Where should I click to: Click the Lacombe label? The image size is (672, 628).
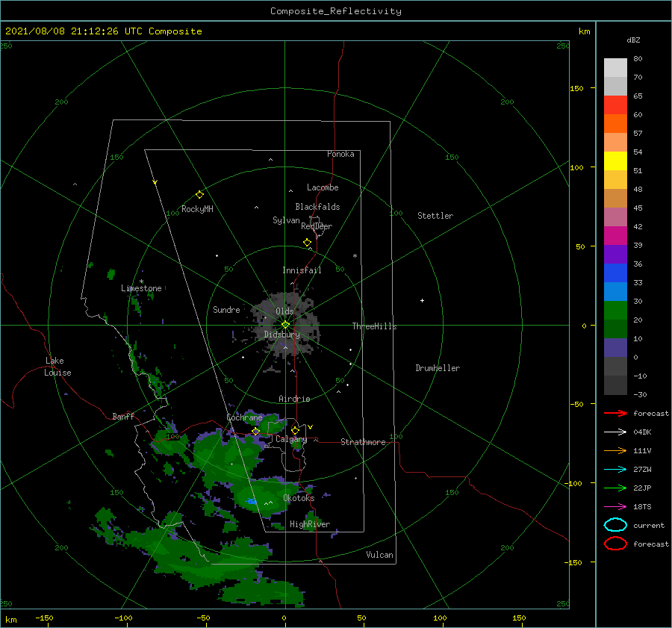point(323,187)
